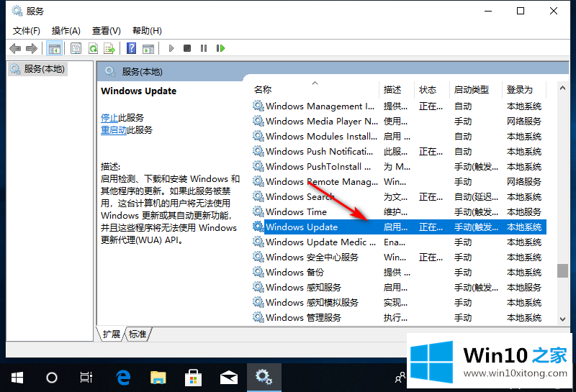Toggle show/hide action pane icon

pyautogui.click(x=148, y=48)
